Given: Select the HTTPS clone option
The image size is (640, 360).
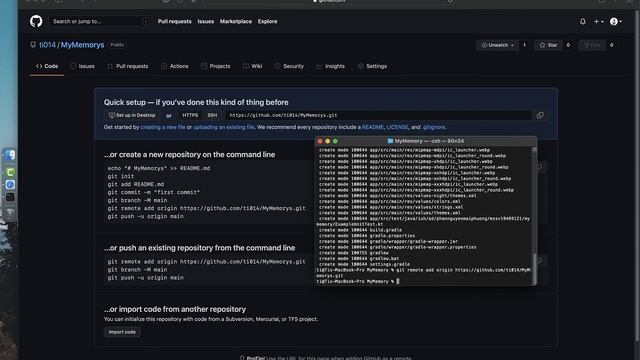Looking at the screenshot, I should pyautogui.click(x=190, y=116).
